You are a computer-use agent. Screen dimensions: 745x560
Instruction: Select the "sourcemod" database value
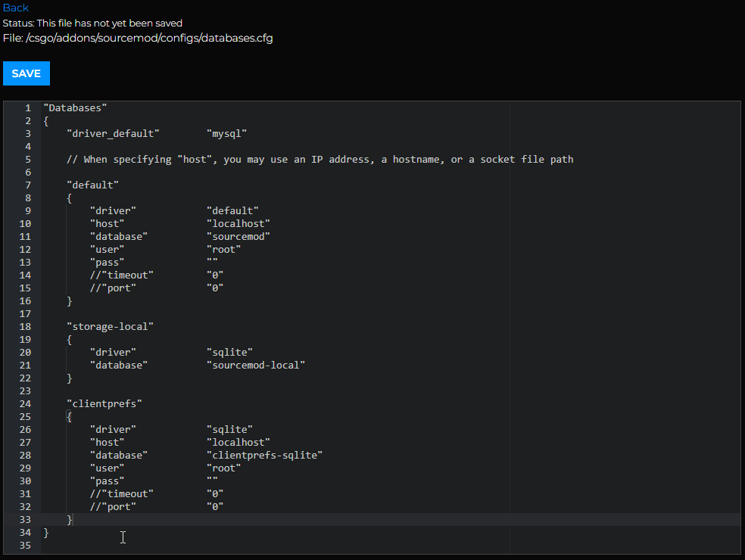click(238, 235)
